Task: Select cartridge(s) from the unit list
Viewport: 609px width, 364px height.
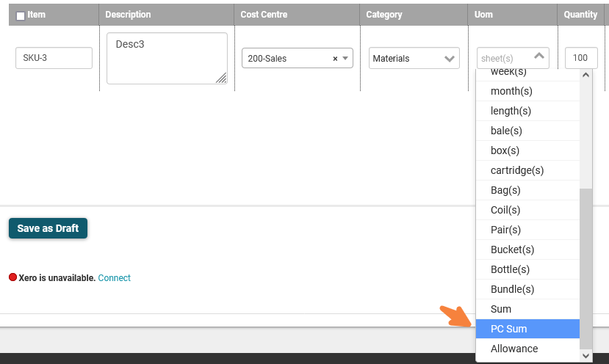Action: [528, 170]
